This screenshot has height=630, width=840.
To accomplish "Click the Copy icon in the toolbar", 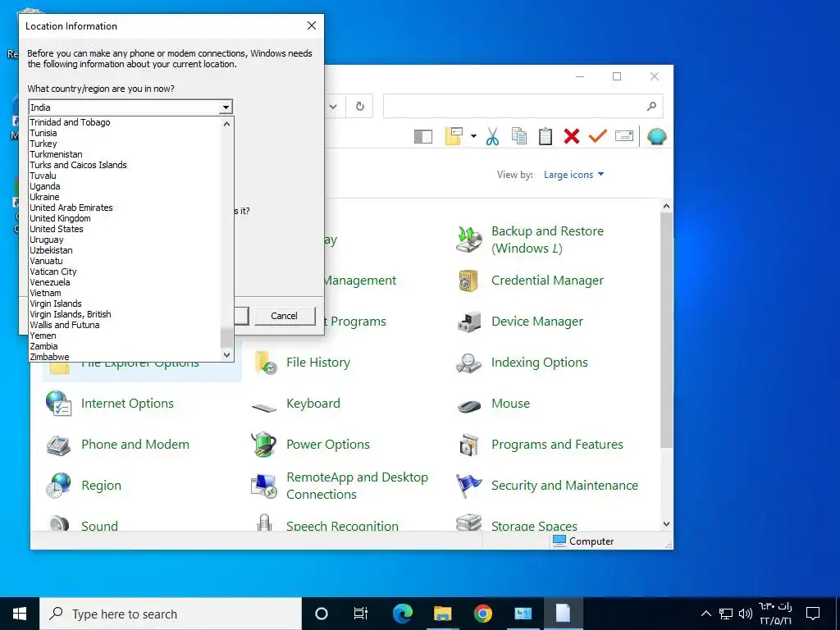I will coord(518,136).
